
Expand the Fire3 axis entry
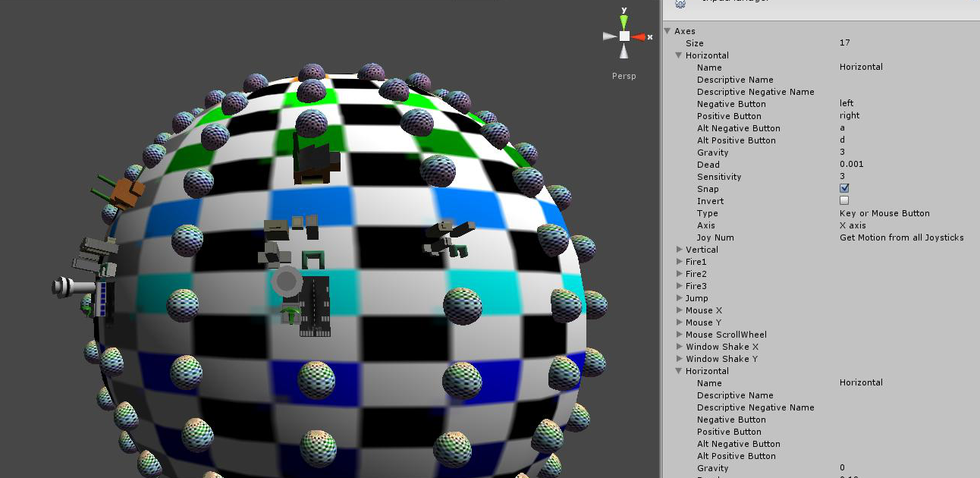(679, 286)
